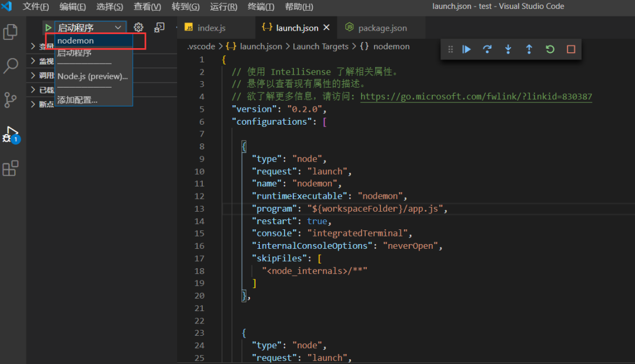Image resolution: width=635 pixels, height=364 pixels.
Task: Open the 帮助(H) menu
Action: 299,6
